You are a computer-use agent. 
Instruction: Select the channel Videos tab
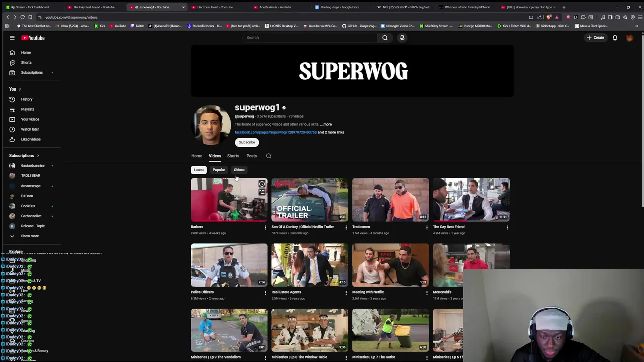click(215, 156)
